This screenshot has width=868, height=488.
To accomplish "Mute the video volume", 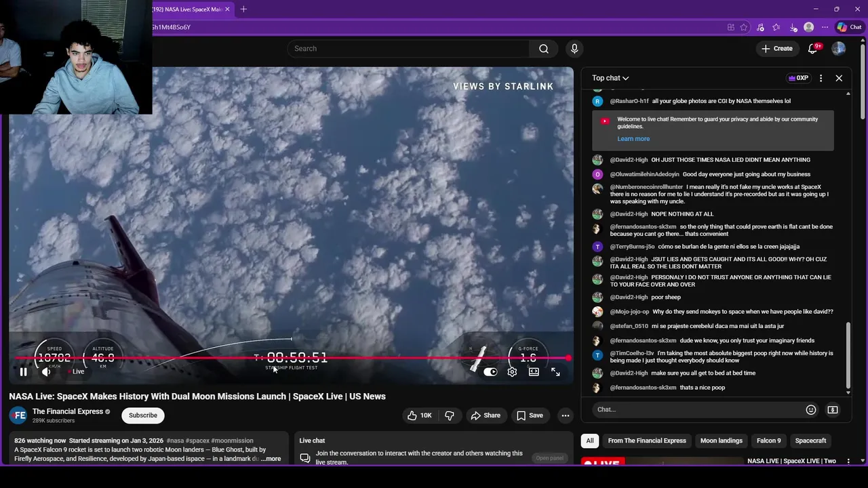I will point(46,371).
